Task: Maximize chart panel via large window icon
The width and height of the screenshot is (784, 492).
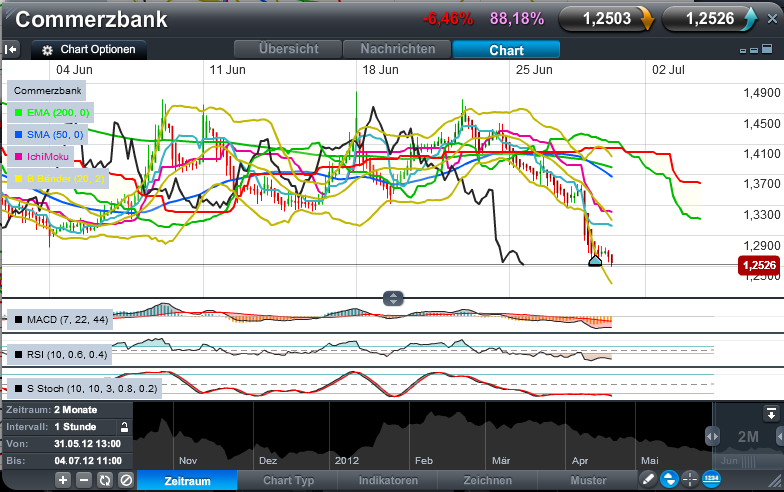Action: coord(767,49)
